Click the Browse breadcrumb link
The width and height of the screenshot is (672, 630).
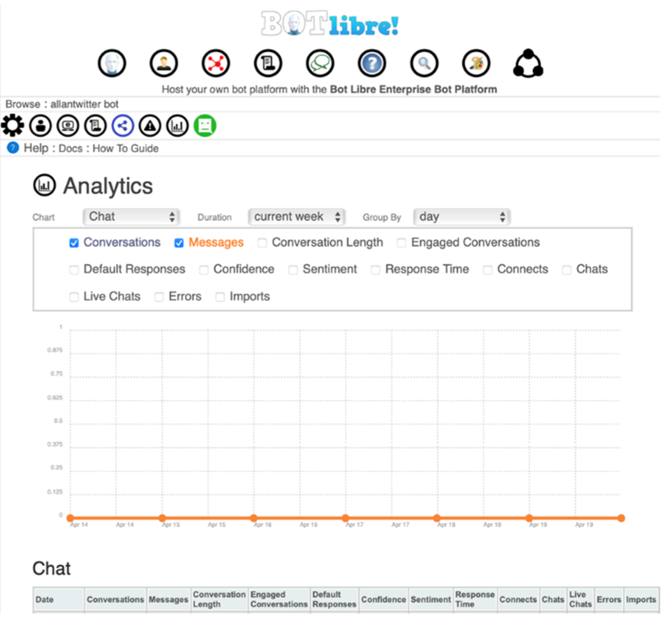23,104
